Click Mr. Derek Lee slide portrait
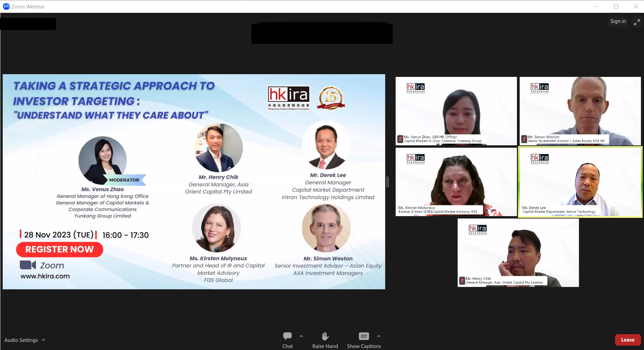The image size is (644, 350). click(x=326, y=145)
